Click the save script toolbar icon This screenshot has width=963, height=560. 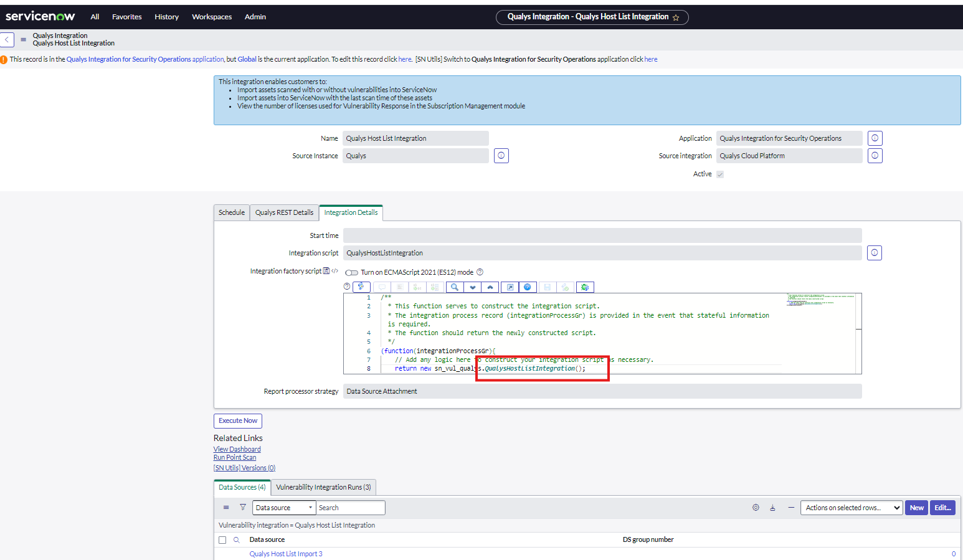coord(548,287)
